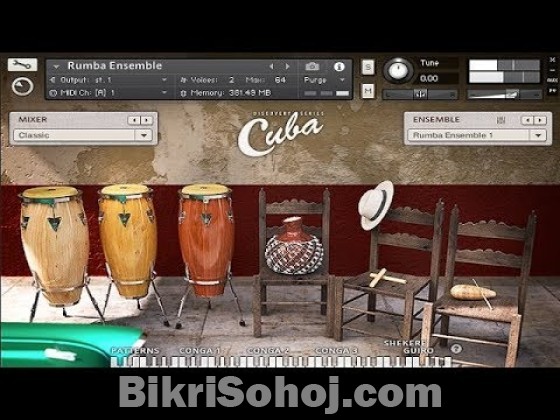
Task: Open the Rumba Ensemble 1 dropdown
Action: coord(477,135)
